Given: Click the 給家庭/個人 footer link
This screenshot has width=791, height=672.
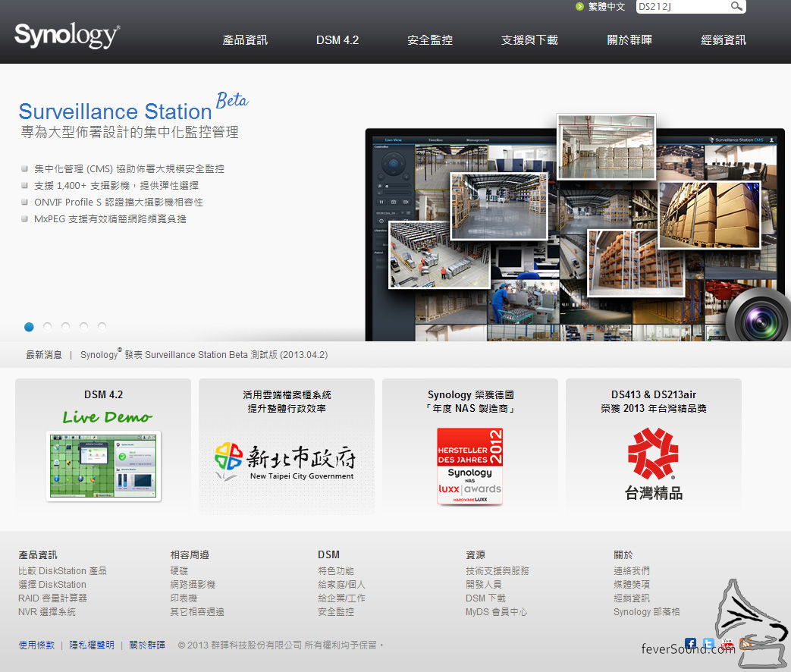Looking at the screenshot, I should point(341,584).
